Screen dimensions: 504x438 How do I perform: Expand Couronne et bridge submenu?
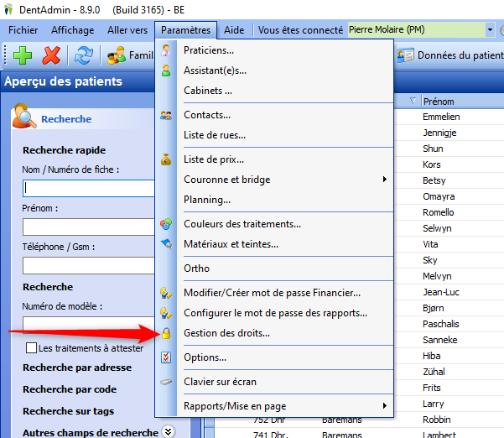coord(274,180)
